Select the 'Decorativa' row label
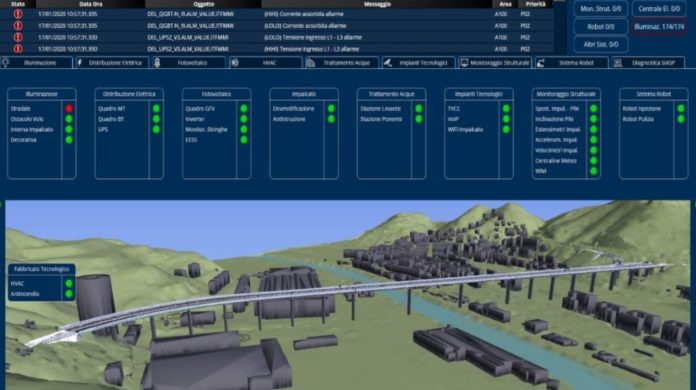 (24, 140)
